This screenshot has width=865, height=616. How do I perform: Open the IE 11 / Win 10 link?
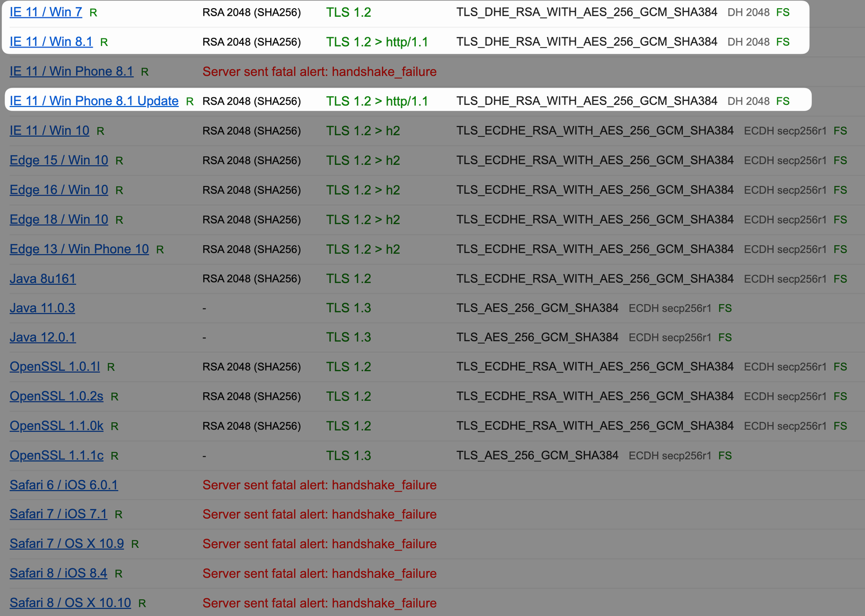click(x=49, y=131)
